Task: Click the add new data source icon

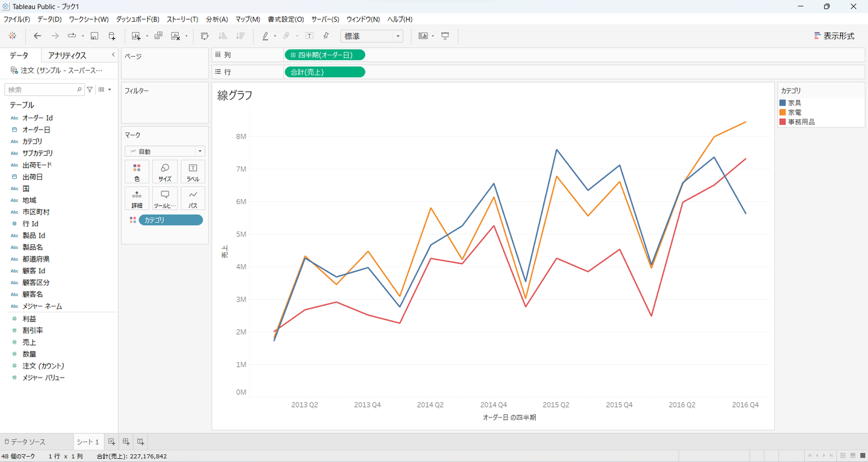Action: tap(112, 36)
